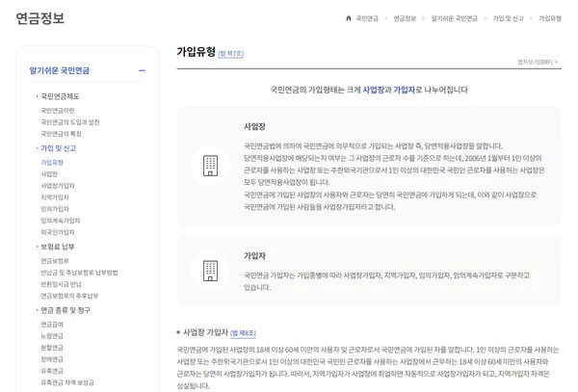Collapse 알기쉬운 국민연금 sidebar with minus icon
The height and width of the screenshot is (392, 578).
pos(142,70)
